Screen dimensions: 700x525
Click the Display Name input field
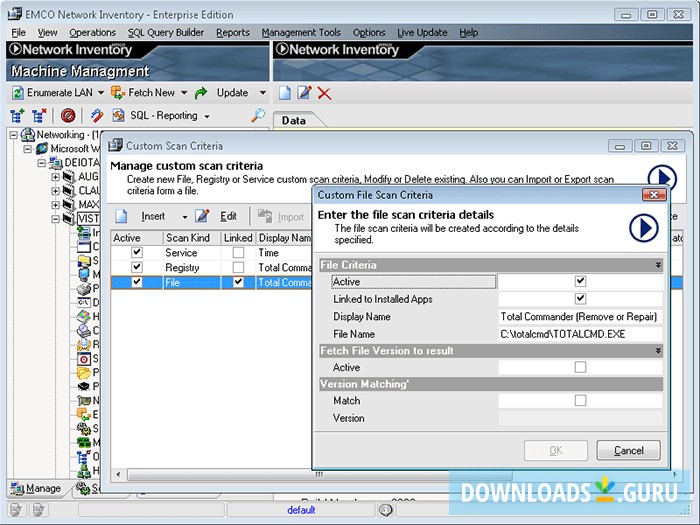pos(580,317)
